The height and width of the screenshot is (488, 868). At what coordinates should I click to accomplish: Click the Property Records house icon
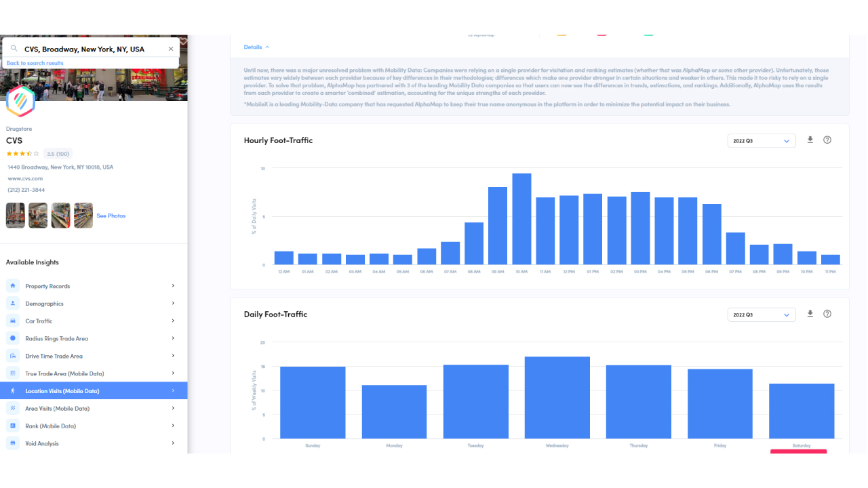[x=13, y=286]
